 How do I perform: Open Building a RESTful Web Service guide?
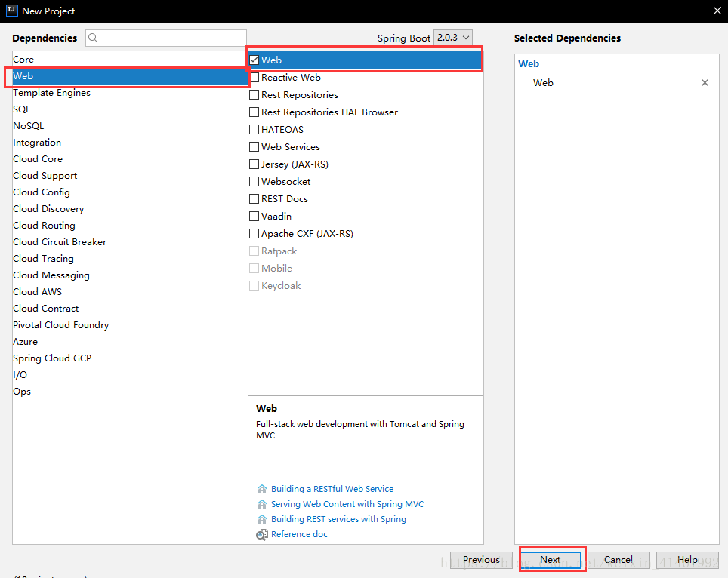332,489
